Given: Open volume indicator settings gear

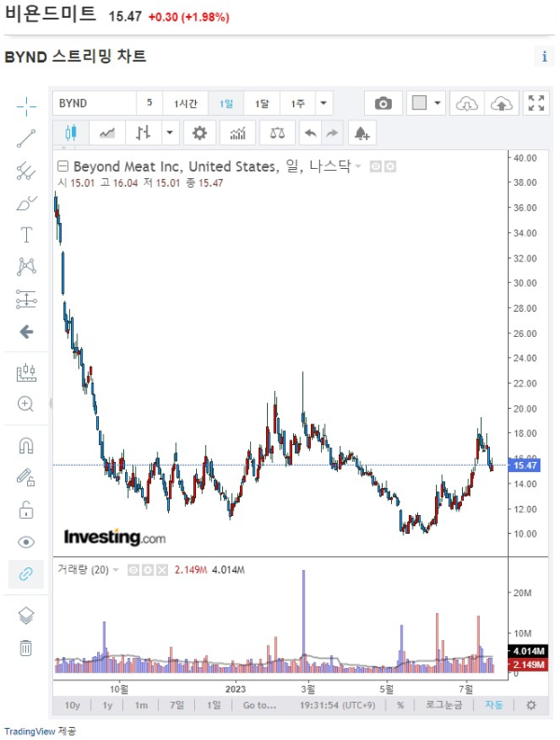Looking at the screenshot, I should (x=147, y=570).
